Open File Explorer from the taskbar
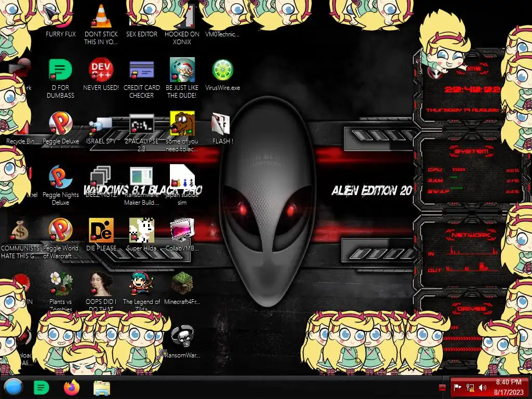Image resolution: width=532 pixels, height=399 pixels. point(101,388)
